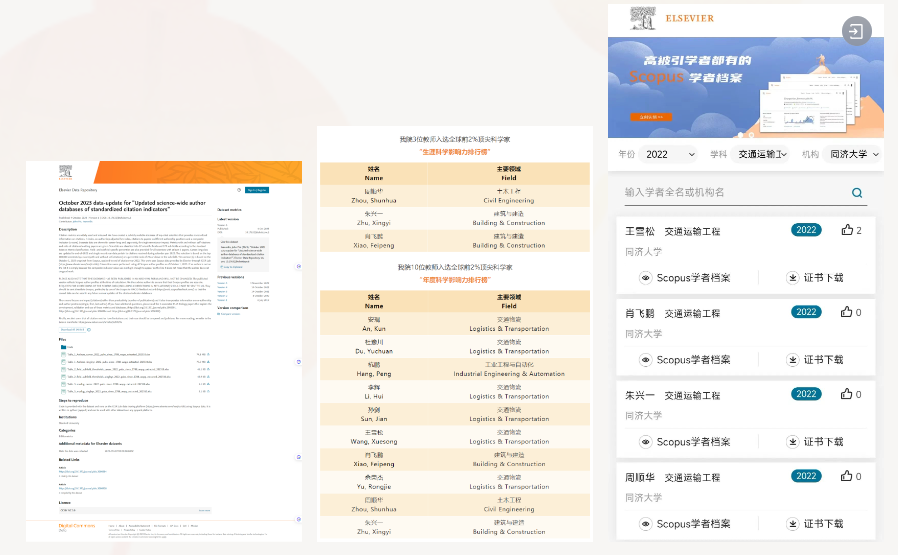View Scopus profile of 肖飞鹏
Image resolution: width=898 pixels, height=555 pixels.
684,359
